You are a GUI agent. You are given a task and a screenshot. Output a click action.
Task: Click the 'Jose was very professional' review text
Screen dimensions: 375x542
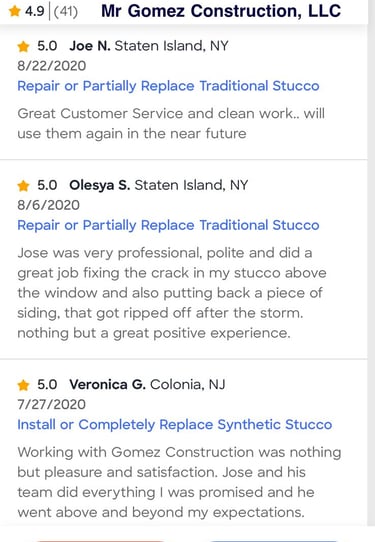coord(172,293)
